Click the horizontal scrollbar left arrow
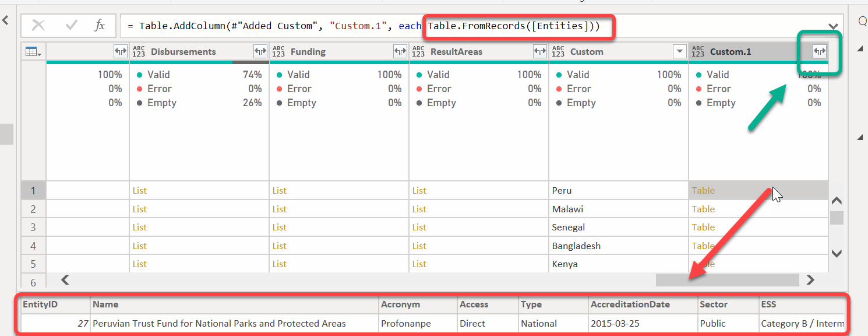The width and height of the screenshot is (868, 336). click(65, 280)
